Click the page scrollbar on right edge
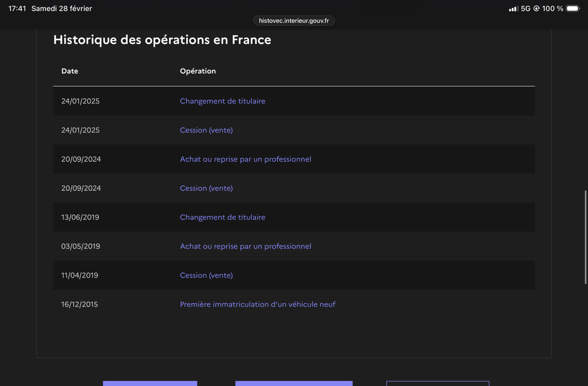The image size is (588, 386). pos(586,237)
